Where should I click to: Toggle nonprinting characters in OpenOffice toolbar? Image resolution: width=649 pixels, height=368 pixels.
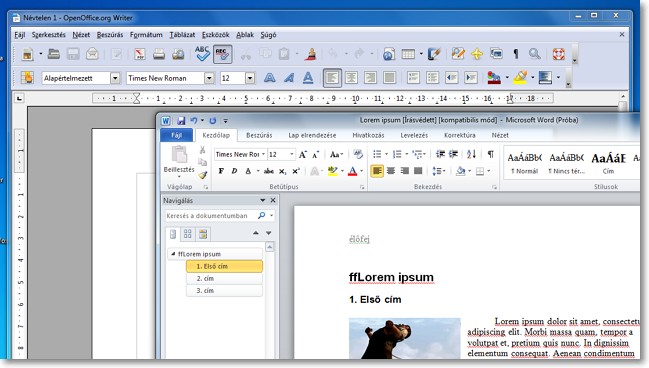[x=516, y=54]
